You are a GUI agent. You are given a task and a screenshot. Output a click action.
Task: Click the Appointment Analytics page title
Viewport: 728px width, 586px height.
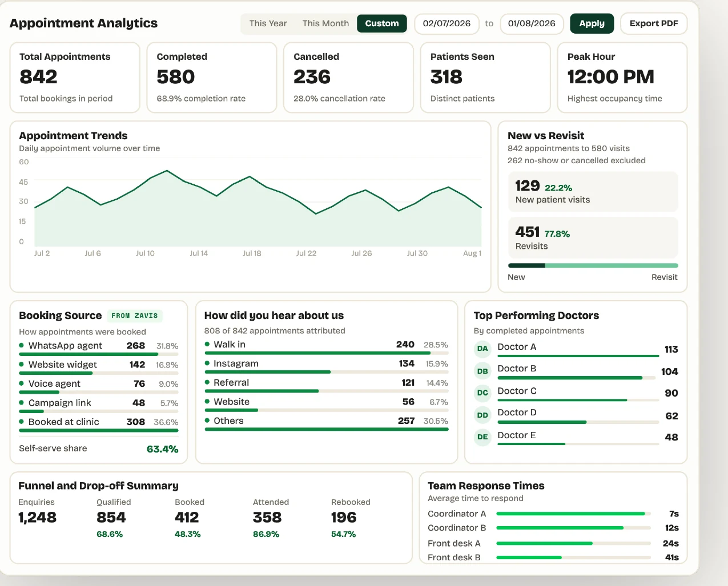click(x=83, y=23)
